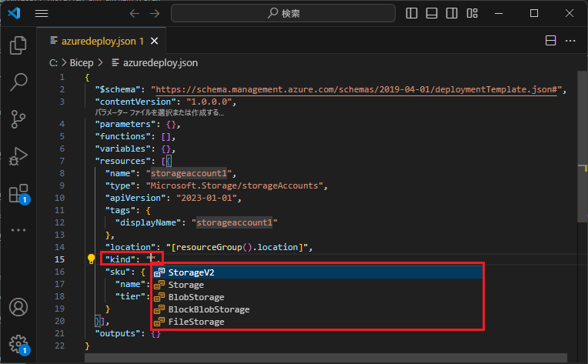588x364 pixels.
Task: Click the "contentVersion" key on line 3
Action: click(135, 102)
